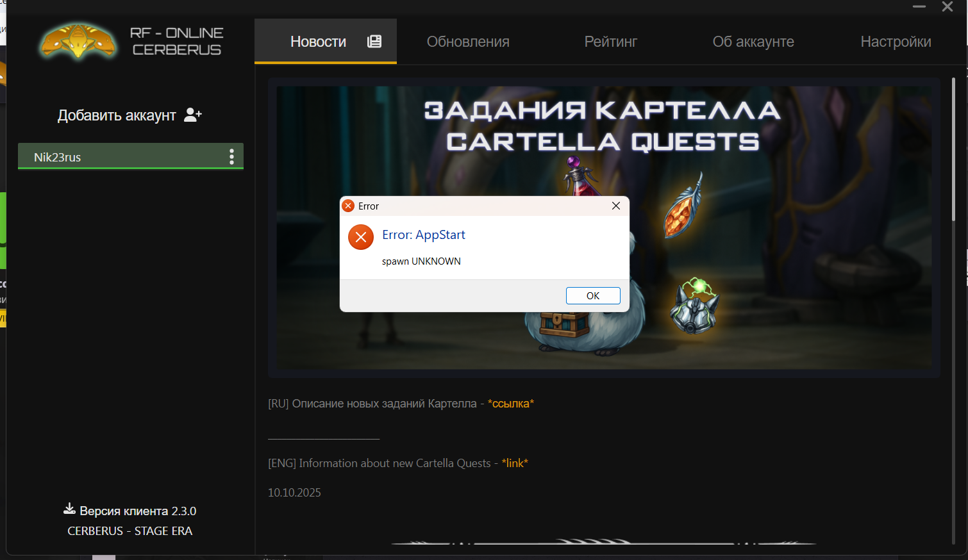Click the newspaper icon on Новости tab
The image size is (968, 560).
374,42
